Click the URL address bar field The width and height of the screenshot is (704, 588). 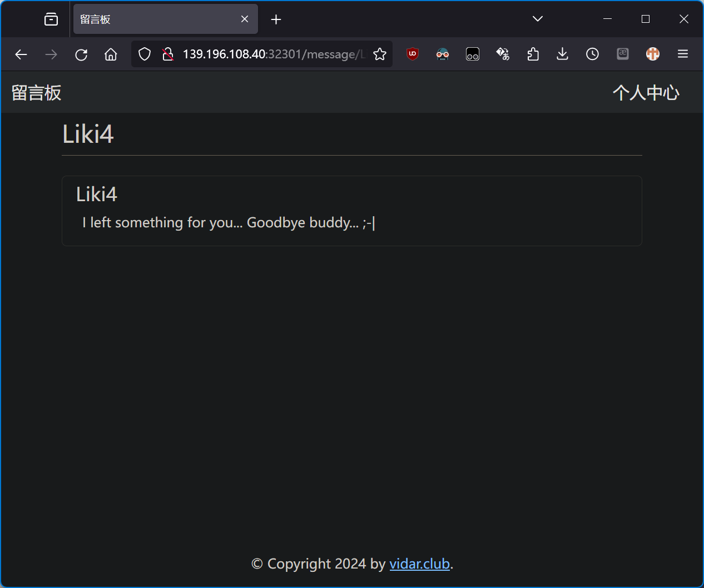(272, 54)
